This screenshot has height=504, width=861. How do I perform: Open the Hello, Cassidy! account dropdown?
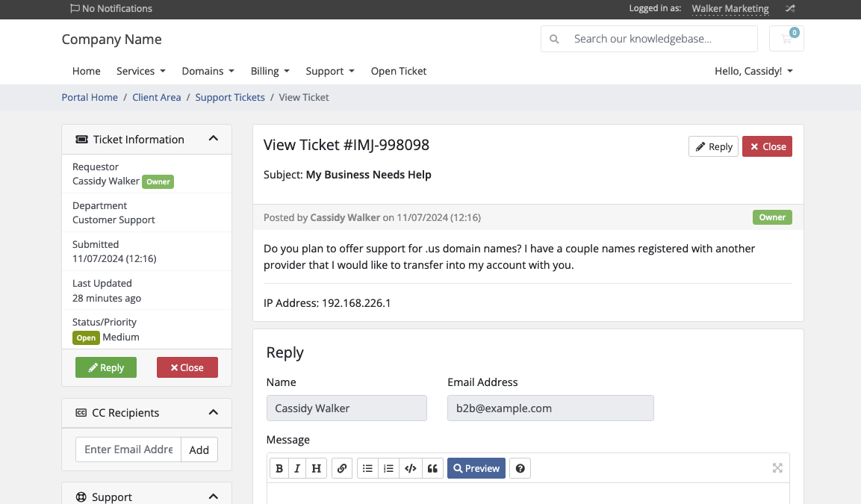(753, 71)
